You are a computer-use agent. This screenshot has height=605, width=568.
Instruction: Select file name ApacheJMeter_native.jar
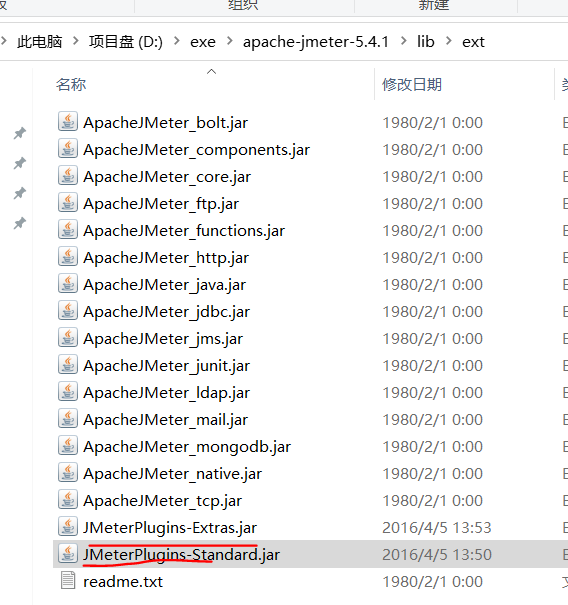pyautogui.click(x=172, y=474)
